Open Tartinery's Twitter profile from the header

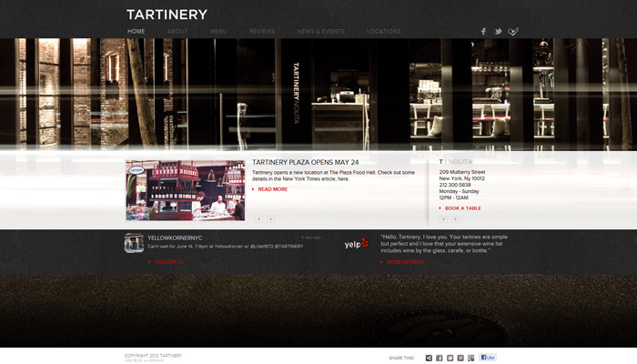[x=498, y=31]
